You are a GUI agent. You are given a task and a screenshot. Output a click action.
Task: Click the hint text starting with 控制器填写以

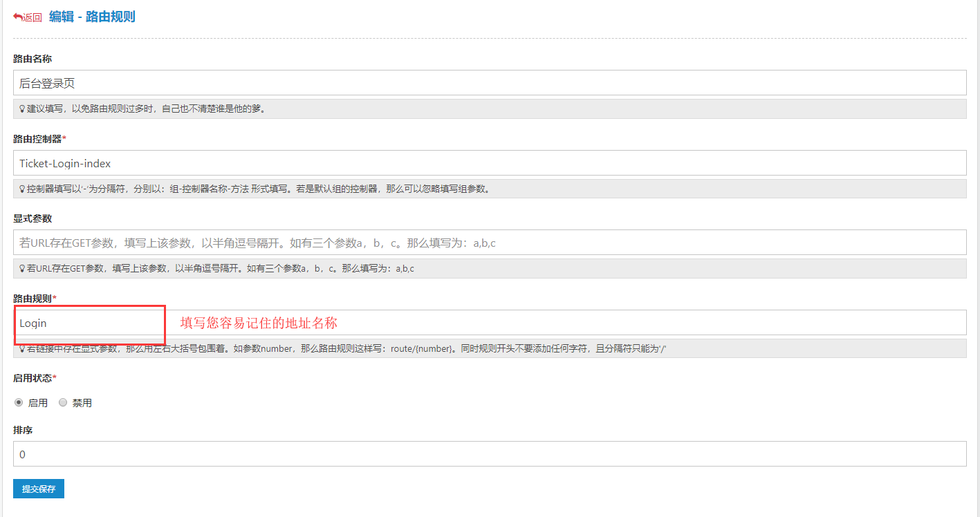click(x=259, y=189)
